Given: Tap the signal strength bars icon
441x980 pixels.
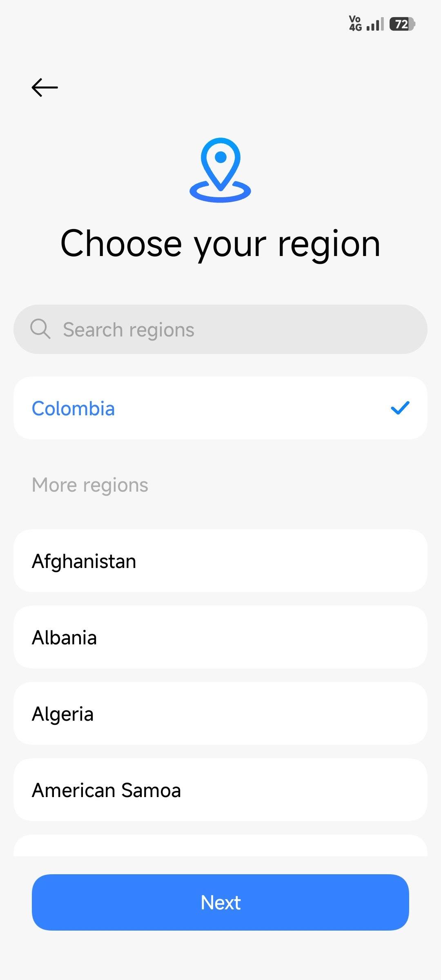Looking at the screenshot, I should click(x=375, y=25).
